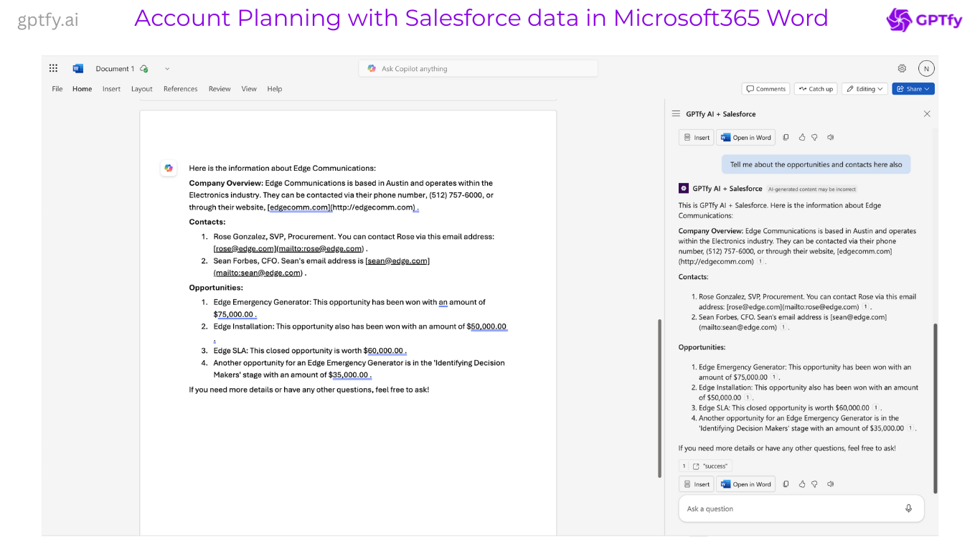Expand the Document 1 title dropdown chevron
980x551 pixels.
167,69
